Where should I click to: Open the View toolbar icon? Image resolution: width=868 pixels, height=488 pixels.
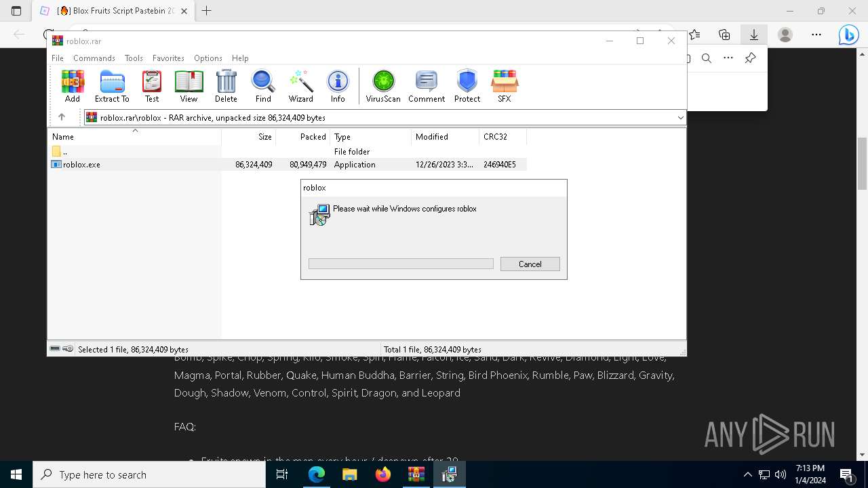(x=189, y=86)
